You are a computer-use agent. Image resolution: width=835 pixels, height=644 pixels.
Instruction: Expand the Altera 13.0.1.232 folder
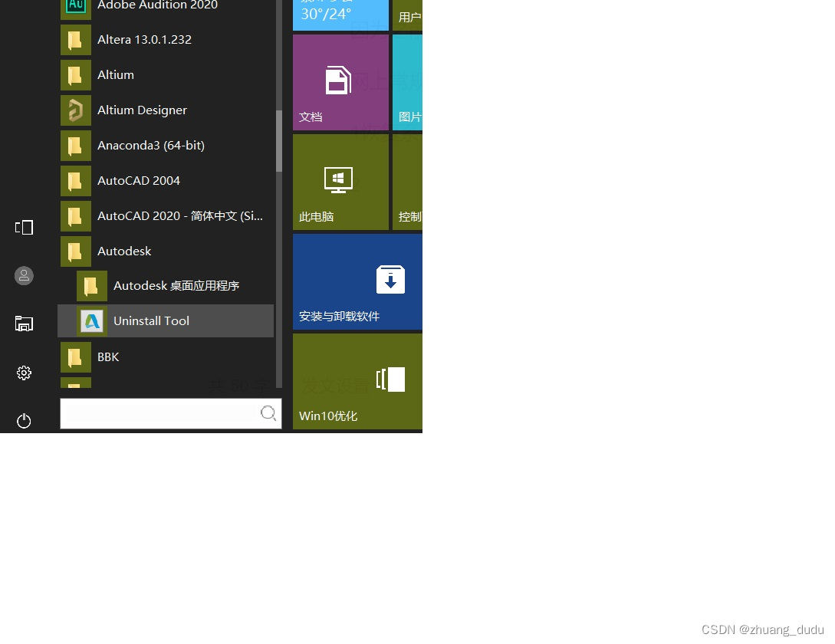pos(166,39)
